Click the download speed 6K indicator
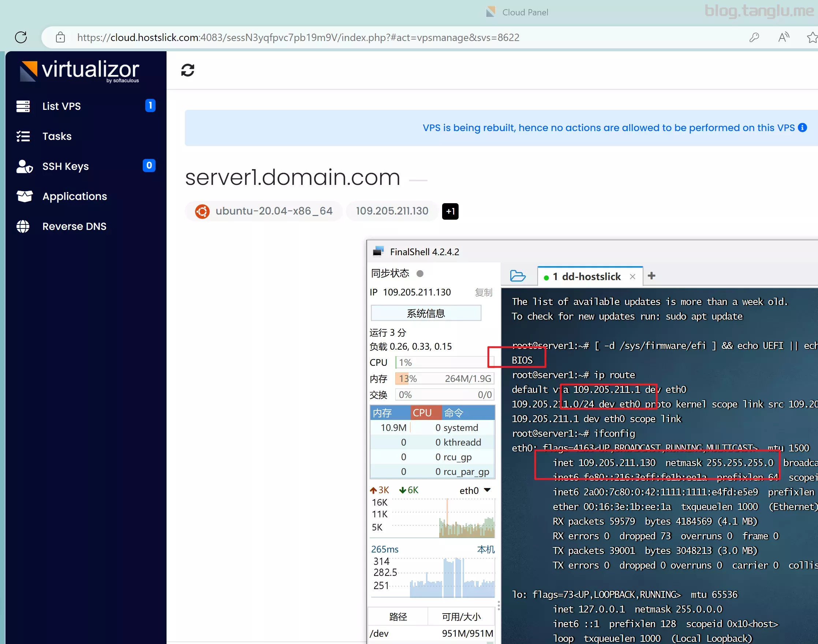The image size is (818, 644). [408, 490]
